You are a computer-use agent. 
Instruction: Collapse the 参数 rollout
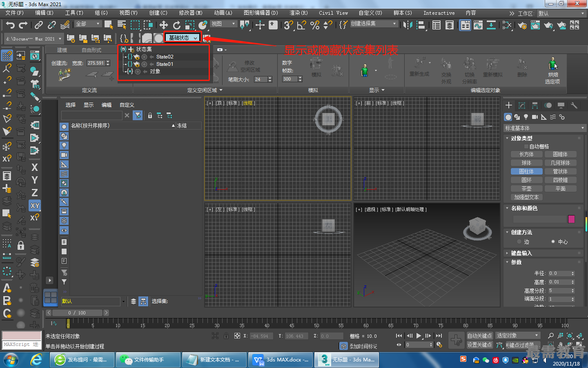point(517,262)
